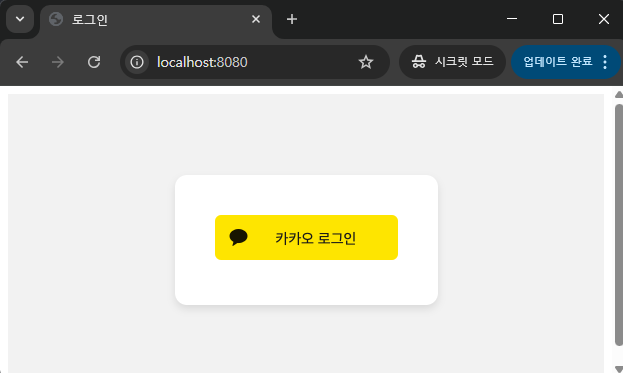The width and height of the screenshot is (623, 373).
Task: Click the 카카오 로그인 button
Action: click(x=306, y=238)
